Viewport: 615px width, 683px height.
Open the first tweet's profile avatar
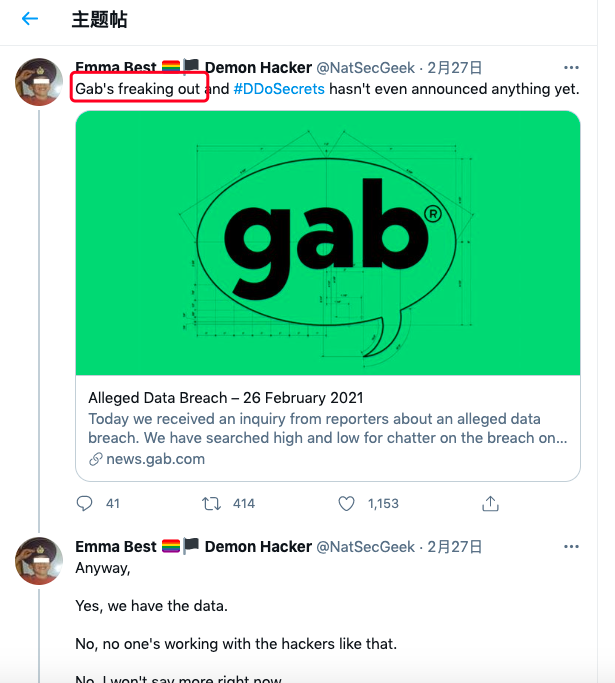pos(39,82)
